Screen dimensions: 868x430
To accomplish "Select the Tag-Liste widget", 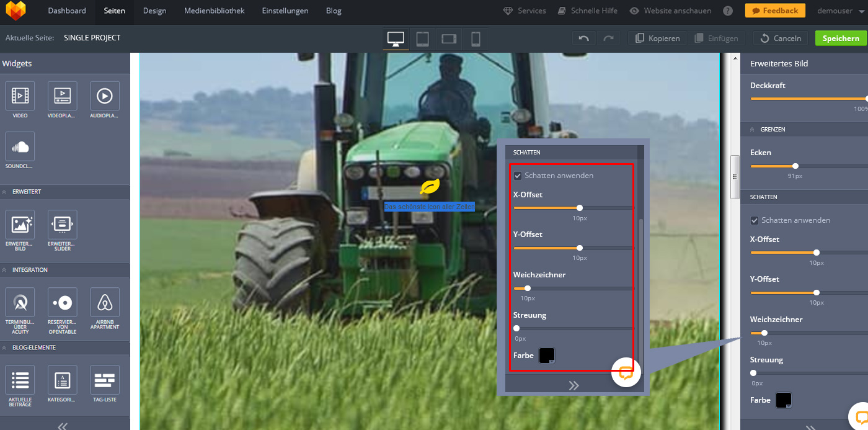I will 104,380.
